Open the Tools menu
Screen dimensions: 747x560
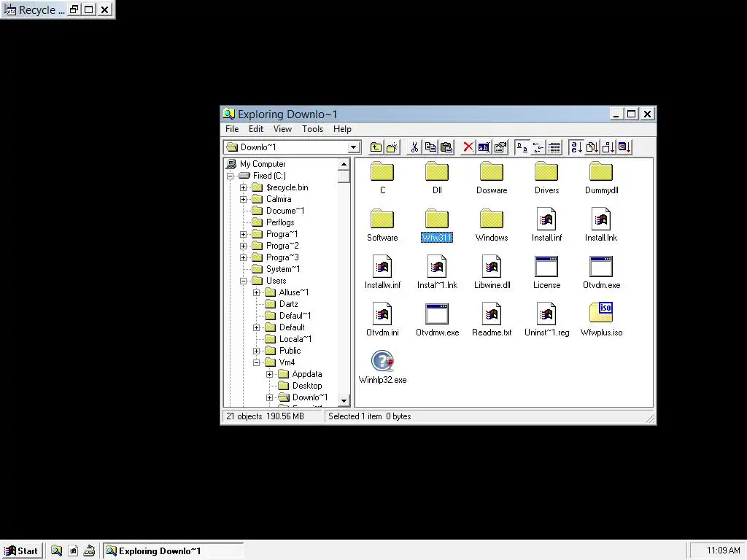click(x=312, y=129)
